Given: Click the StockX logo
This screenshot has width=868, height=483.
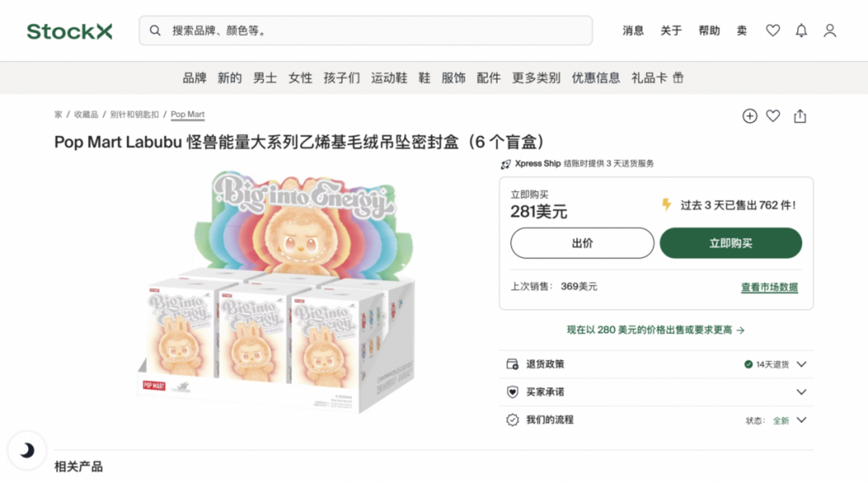Looking at the screenshot, I should click(x=69, y=31).
